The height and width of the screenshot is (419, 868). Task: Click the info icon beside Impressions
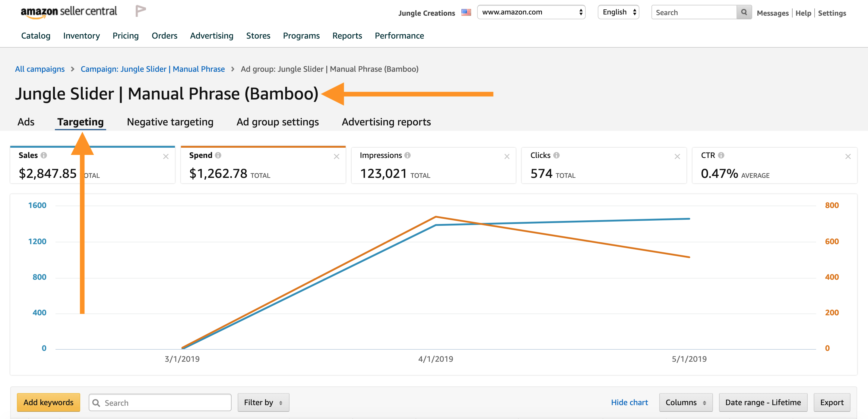click(x=407, y=155)
